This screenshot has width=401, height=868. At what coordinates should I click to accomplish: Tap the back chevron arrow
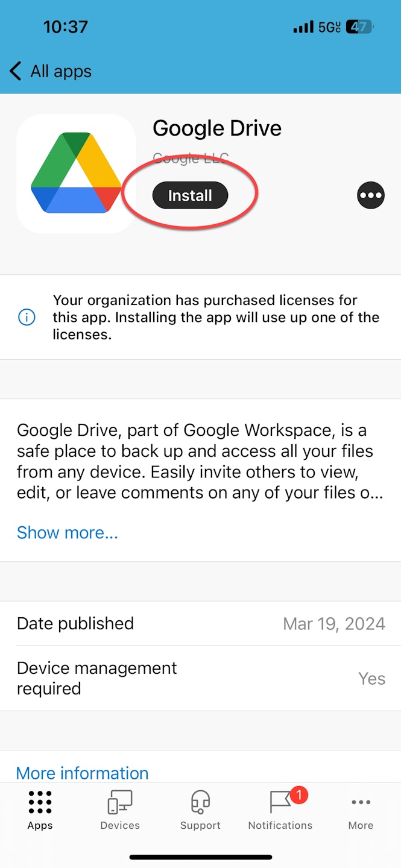pos(16,71)
